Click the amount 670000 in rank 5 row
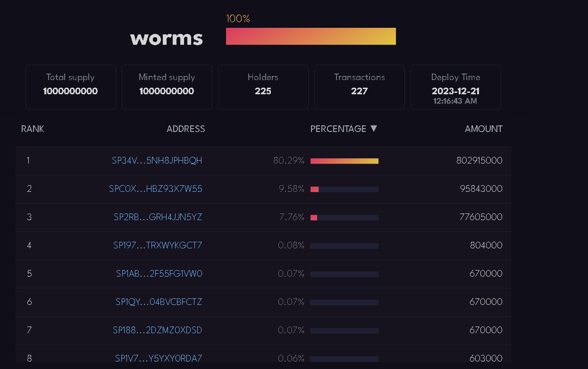This screenshot has width=588, height=369. coord(486,274)
